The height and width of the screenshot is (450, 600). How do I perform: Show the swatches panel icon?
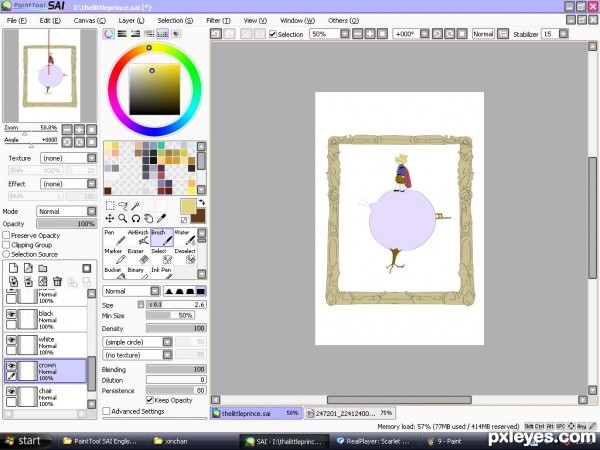pos(162,34)
